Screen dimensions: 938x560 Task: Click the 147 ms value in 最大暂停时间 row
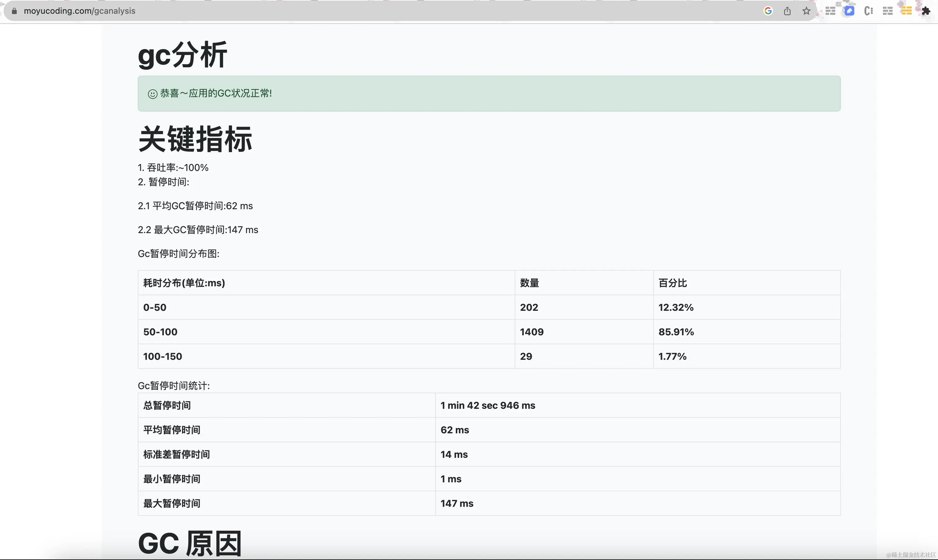pyautogui.click(x=457, y=504)
